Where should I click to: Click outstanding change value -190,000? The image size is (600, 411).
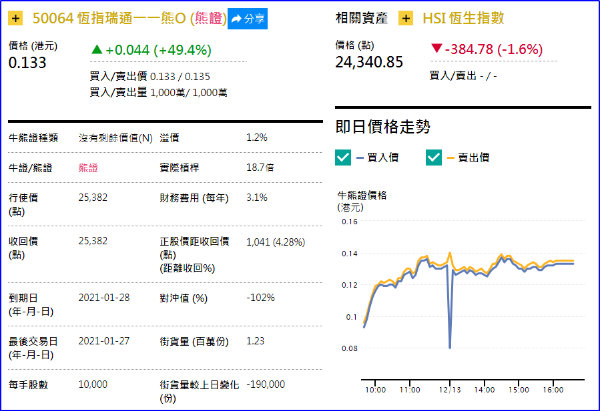tap(266, 384)
